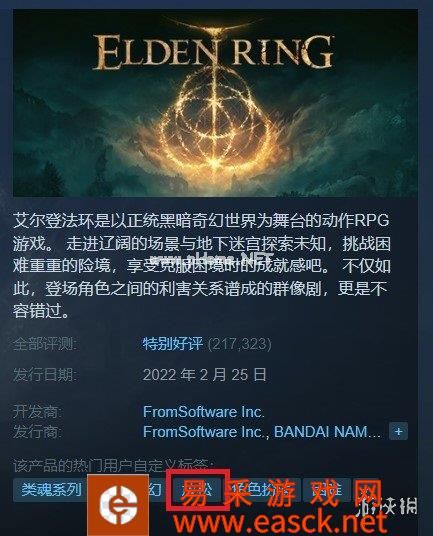Image resolution: width=433 pixels, height=536 pixels.
Task: Click the 艾尔登法环 description paragraph
Action: pos(202,266)
